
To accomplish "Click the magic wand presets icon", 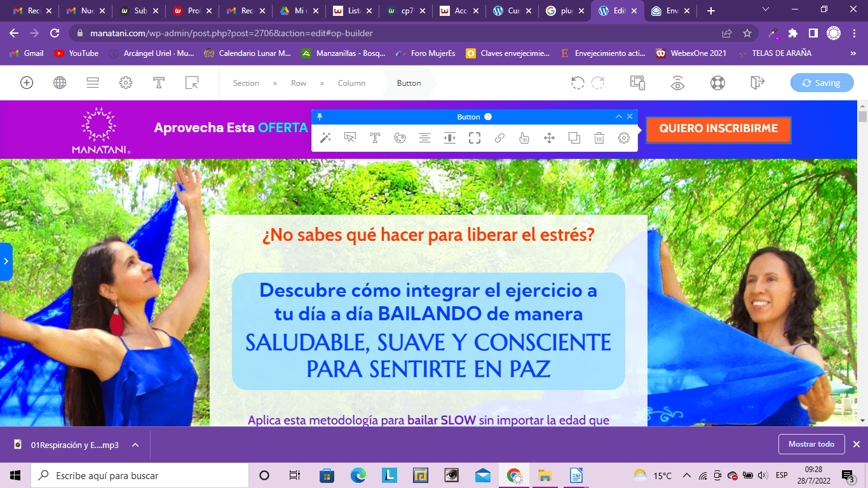I will (325, 138).
